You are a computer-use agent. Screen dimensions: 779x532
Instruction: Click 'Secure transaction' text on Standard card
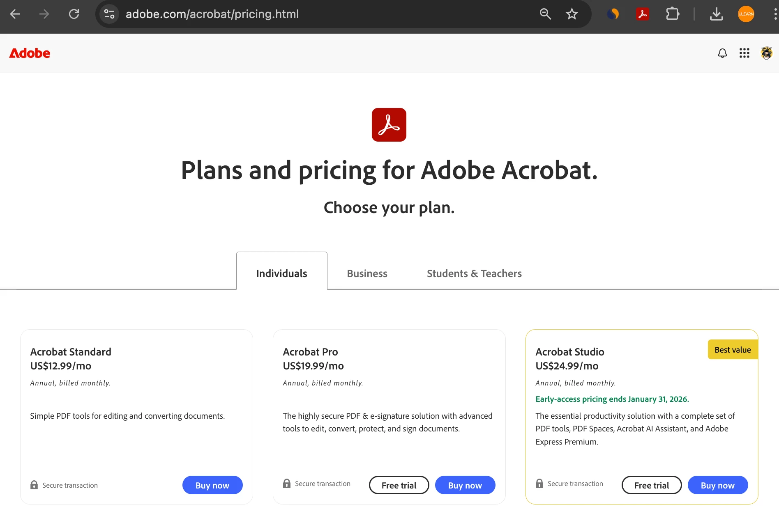click(70, 485)
